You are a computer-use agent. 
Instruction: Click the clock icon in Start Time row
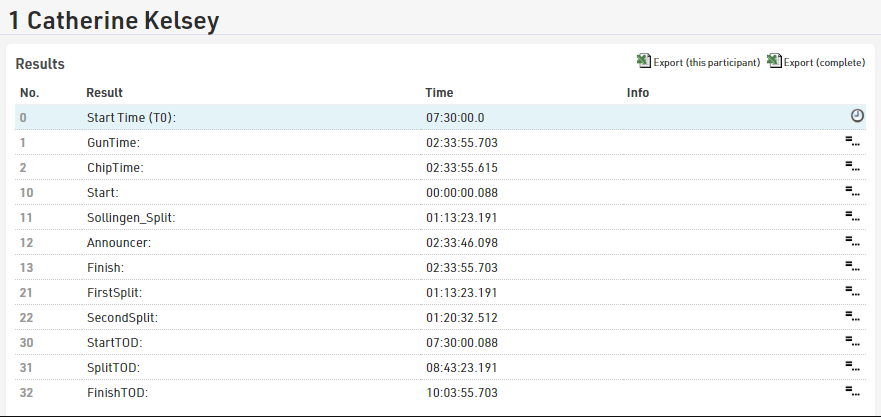(857, 117)
